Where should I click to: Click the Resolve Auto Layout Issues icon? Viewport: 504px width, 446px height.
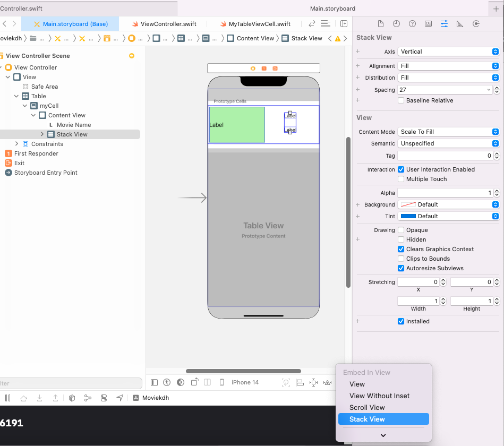(327, 382)
